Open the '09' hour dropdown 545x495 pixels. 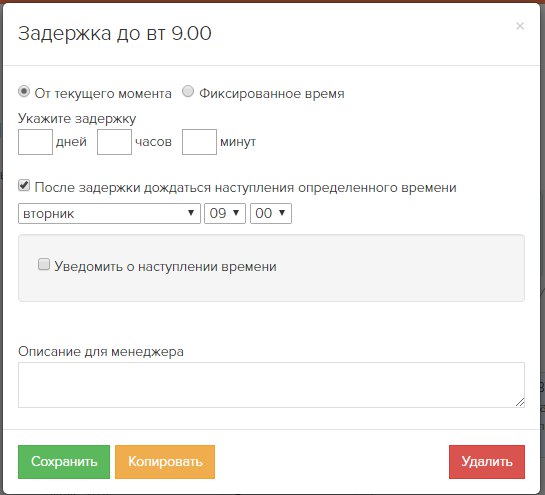pos(225,213)
